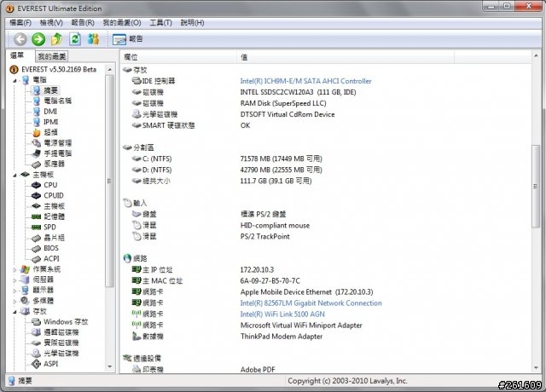The image size is (546, 392).
Task: Click the 值 column header
Action: point(346,57)
